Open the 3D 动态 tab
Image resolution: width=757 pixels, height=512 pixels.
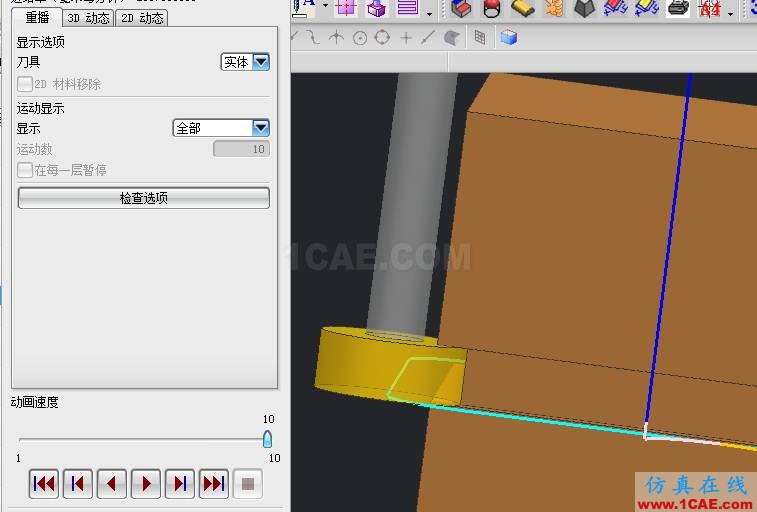(88, 18)
